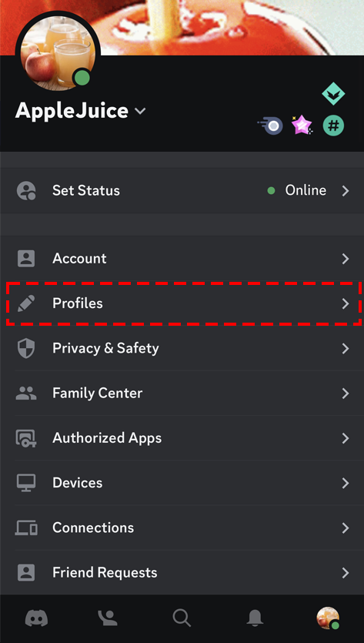This screenshot has height=643, width=364.
Task: Expand the Account row chevron
Action: 346,259
